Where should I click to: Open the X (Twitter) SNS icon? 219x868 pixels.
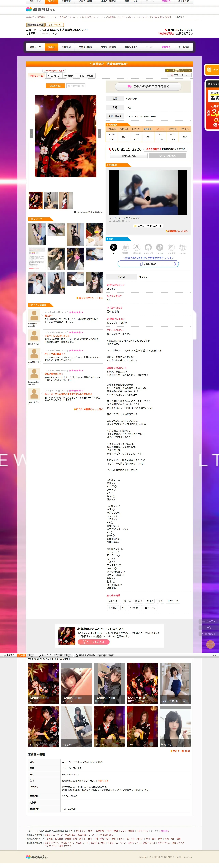point(114,247)
